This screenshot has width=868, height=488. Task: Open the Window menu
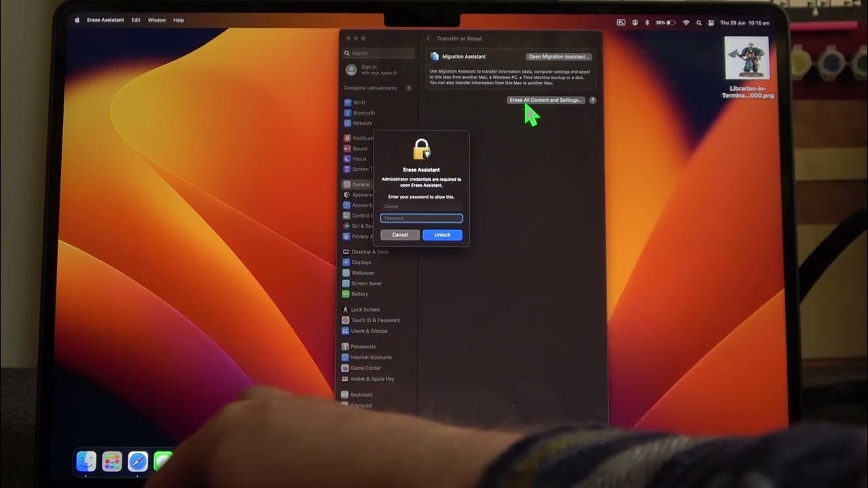157,20
